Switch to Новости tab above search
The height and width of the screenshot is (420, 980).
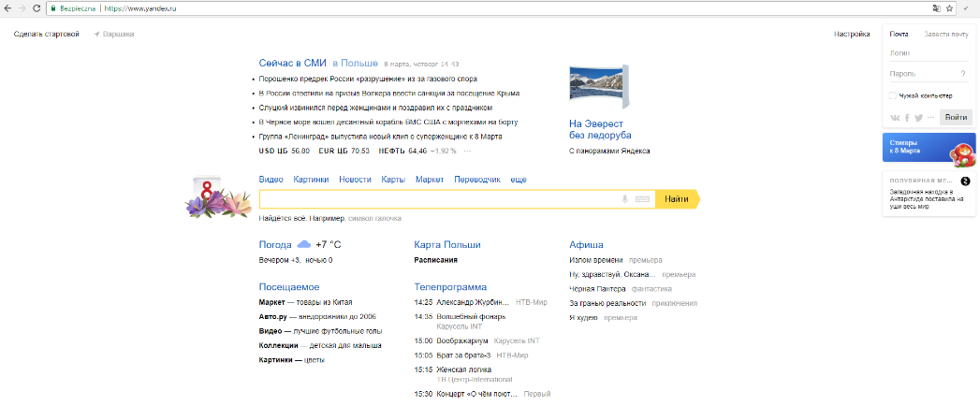click(355, 180)
